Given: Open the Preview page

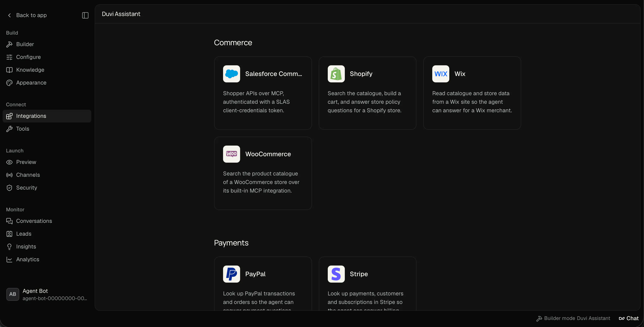Looking at the screenshot, I should [47, 162].
